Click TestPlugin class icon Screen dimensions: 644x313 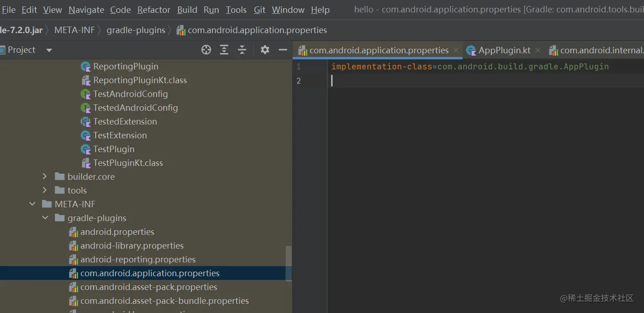pyautogui.click(x=85, y=149)
